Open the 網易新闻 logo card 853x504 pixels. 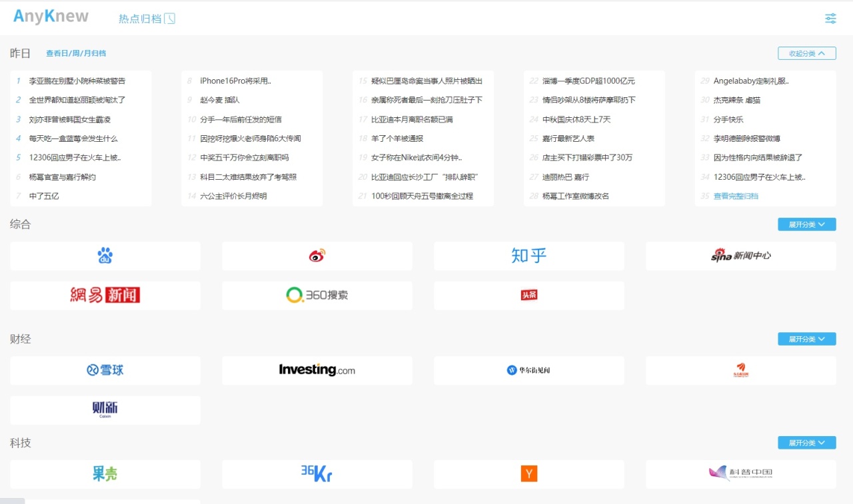tap(105, 295)
